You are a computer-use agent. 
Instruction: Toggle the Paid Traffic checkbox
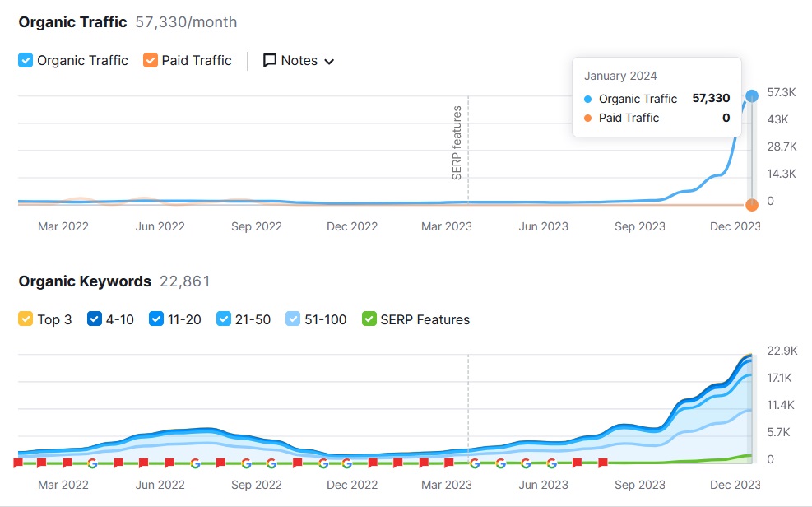click(150, 60)
